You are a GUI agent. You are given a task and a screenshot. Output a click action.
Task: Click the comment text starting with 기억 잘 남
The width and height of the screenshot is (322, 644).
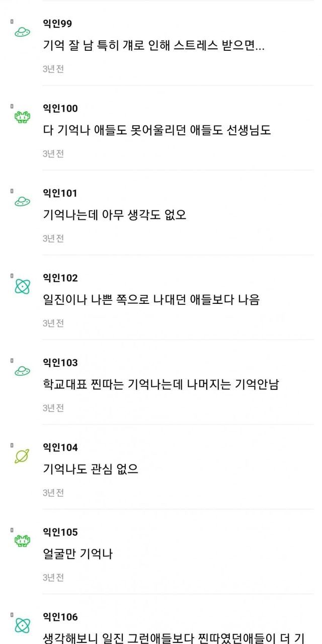154,46
